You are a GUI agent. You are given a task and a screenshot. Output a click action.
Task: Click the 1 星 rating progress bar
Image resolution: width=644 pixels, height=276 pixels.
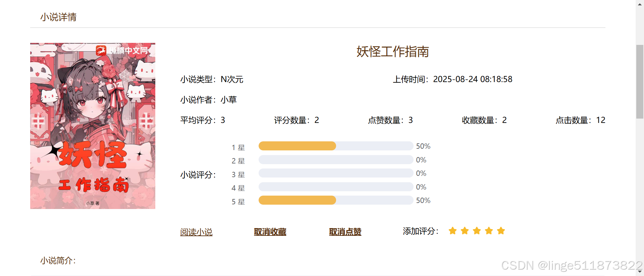336,146
